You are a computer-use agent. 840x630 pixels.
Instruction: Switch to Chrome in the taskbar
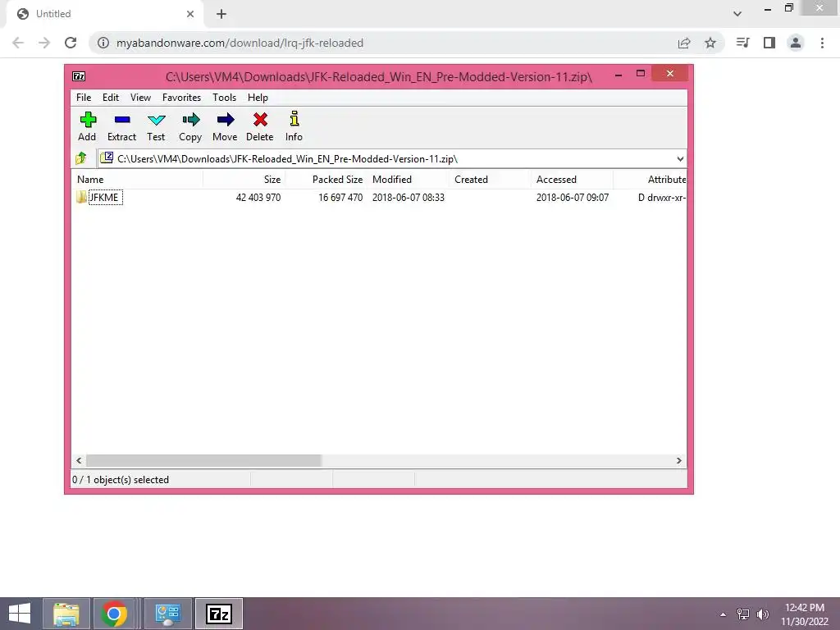tap(113, 614)
